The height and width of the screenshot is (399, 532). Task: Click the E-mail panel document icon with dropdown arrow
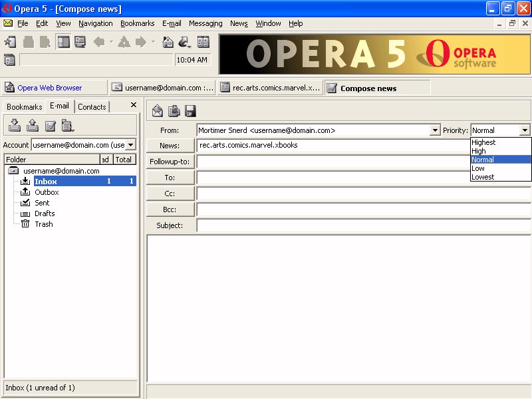[68, 126]
